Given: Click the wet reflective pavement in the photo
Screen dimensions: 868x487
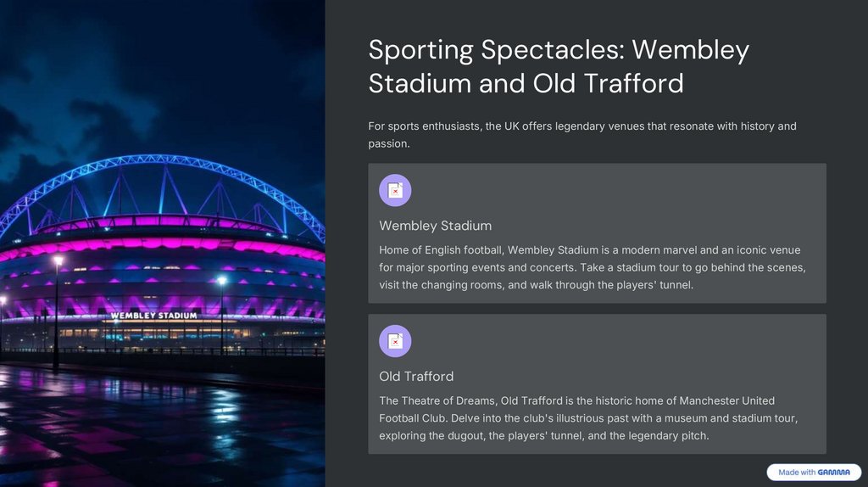Looking at the screenshot, I should click(x=161, y=424).
